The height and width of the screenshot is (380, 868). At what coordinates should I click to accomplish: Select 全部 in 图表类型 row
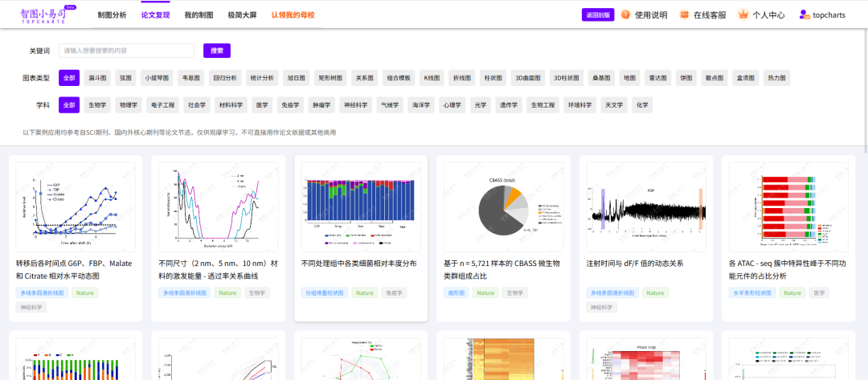(x=69, y=78)
